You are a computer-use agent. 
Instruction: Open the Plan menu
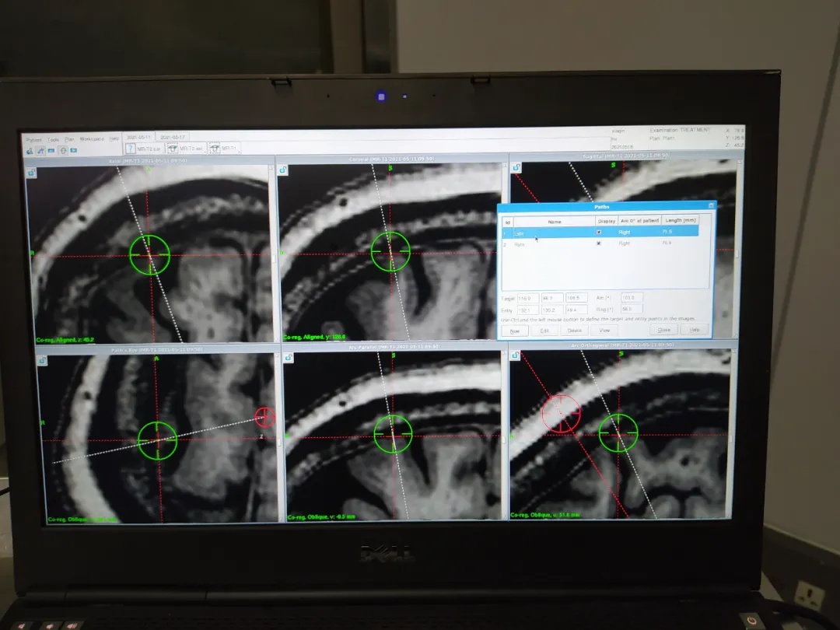[x=70, y=139]
